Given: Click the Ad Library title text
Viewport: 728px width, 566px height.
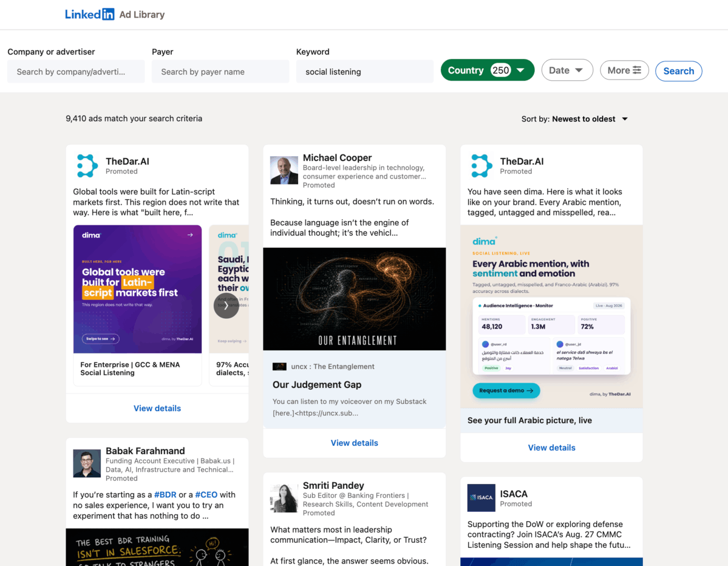Looking at the screenshot, I should click(x=141, y=15).
